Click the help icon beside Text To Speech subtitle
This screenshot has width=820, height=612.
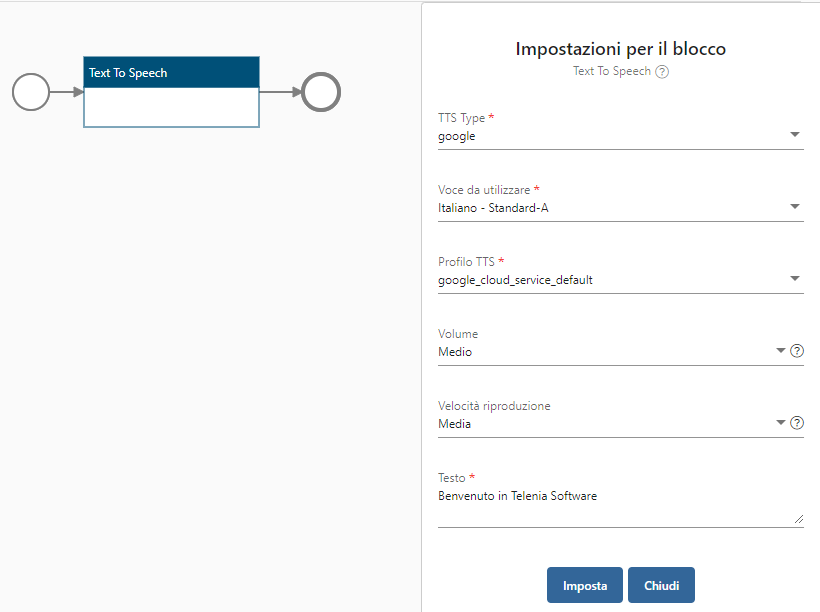pyautogui.click(x=662, y=72)
